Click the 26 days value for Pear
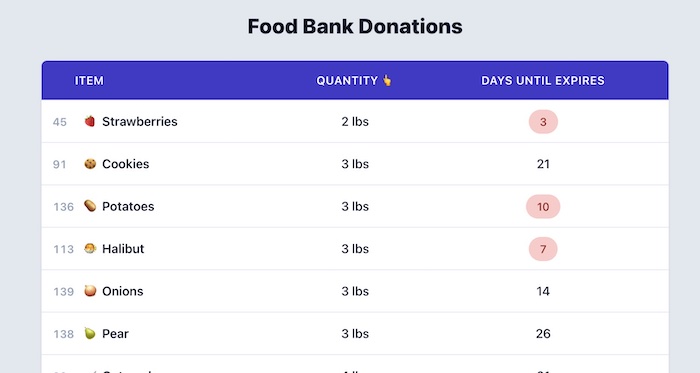This screenshot has height=373, width=700. coord(543,333)
